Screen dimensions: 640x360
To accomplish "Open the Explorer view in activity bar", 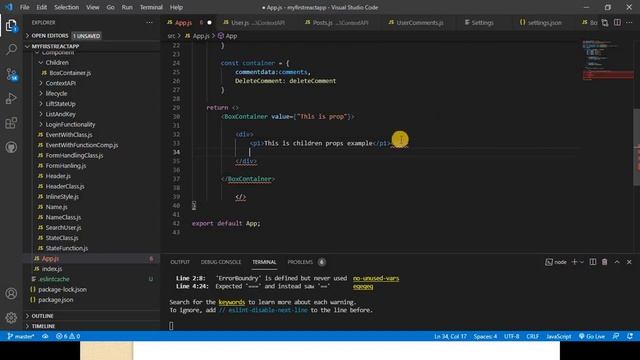I will 11,26.
